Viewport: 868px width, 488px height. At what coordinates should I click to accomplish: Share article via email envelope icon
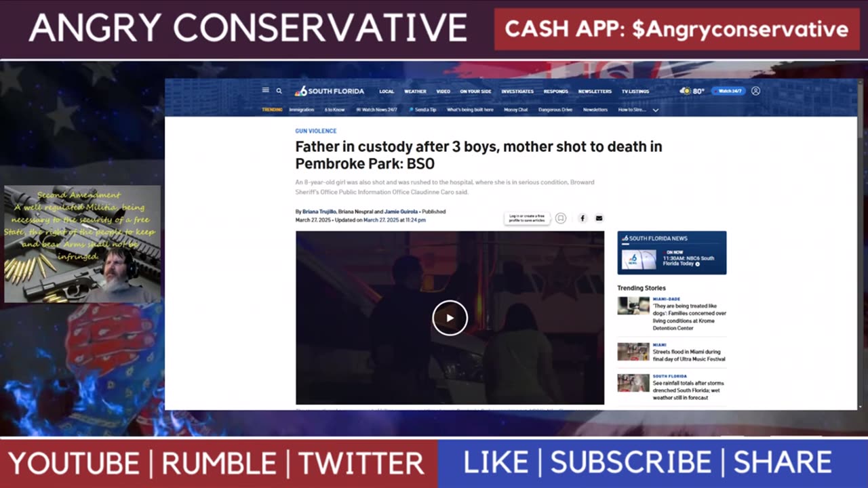click(x=599, y=218)
